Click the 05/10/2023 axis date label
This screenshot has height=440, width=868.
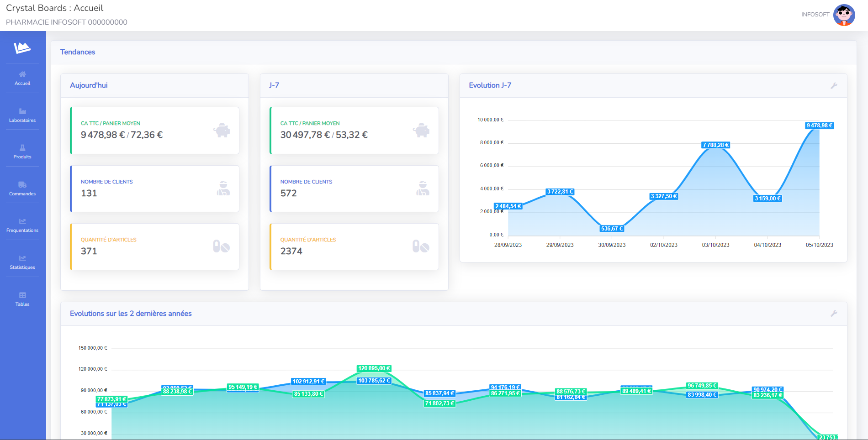820,245
